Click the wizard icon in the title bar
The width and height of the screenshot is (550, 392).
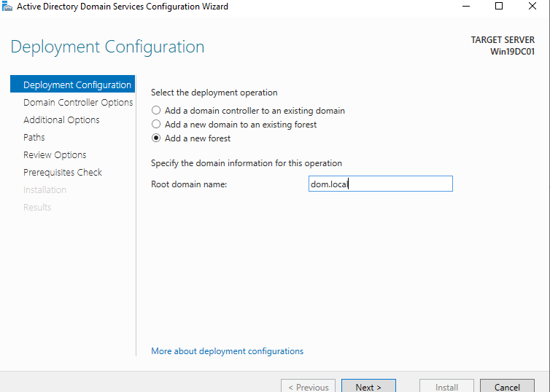pos(7,7)
